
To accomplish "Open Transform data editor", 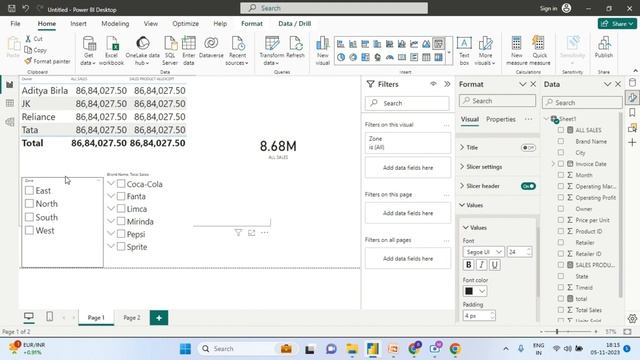I will pos(271,51).
